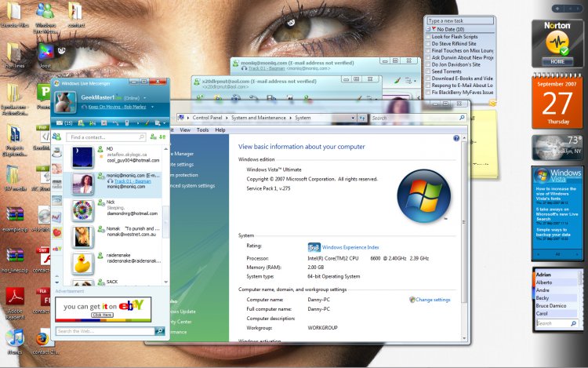Click Track 01 - Bagman link under moniq contact
588x368 pixels.
pyautogui.click(x=132, y=180)
